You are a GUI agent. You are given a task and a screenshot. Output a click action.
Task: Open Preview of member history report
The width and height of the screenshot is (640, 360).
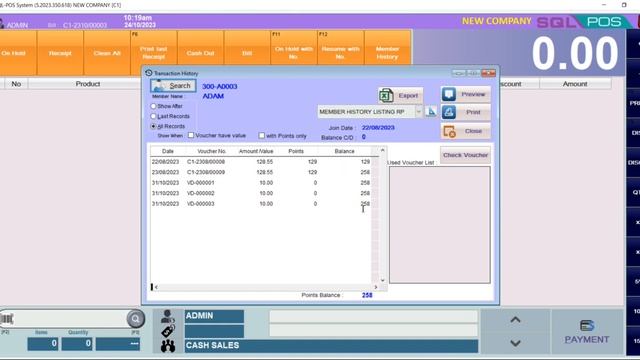pyautogui.click(x=466, y=94)
